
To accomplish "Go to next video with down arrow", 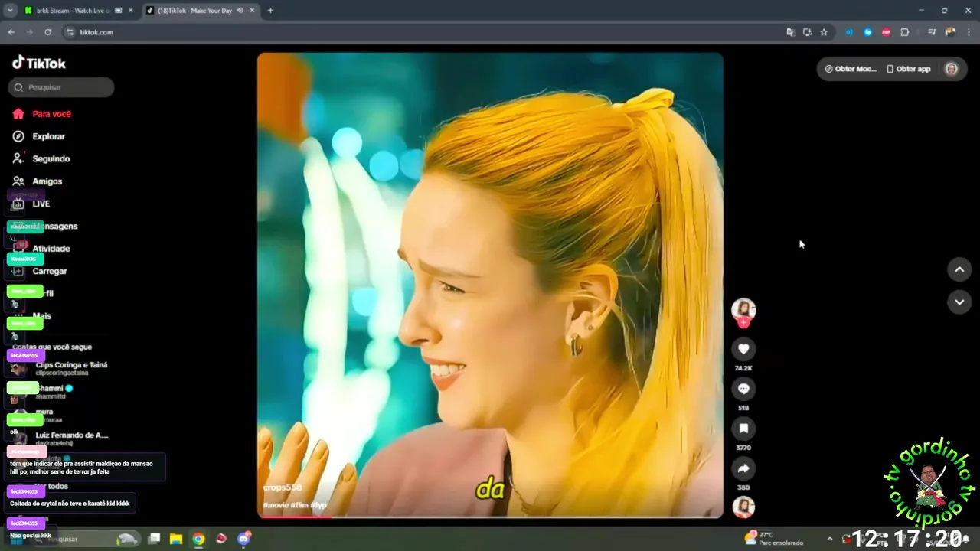I will tap(959, 302).
